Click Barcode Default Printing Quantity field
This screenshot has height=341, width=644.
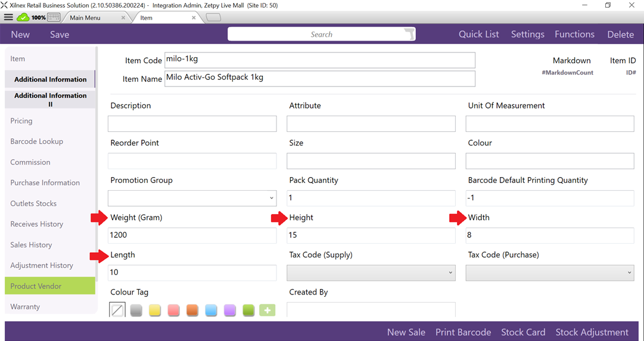tap(550, 198)
